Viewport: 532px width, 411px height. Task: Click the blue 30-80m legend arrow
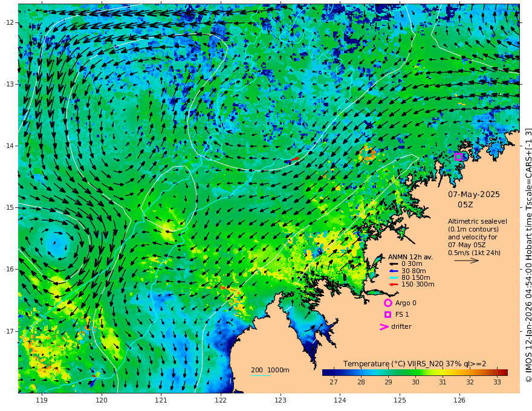click(x=393, y=271)
